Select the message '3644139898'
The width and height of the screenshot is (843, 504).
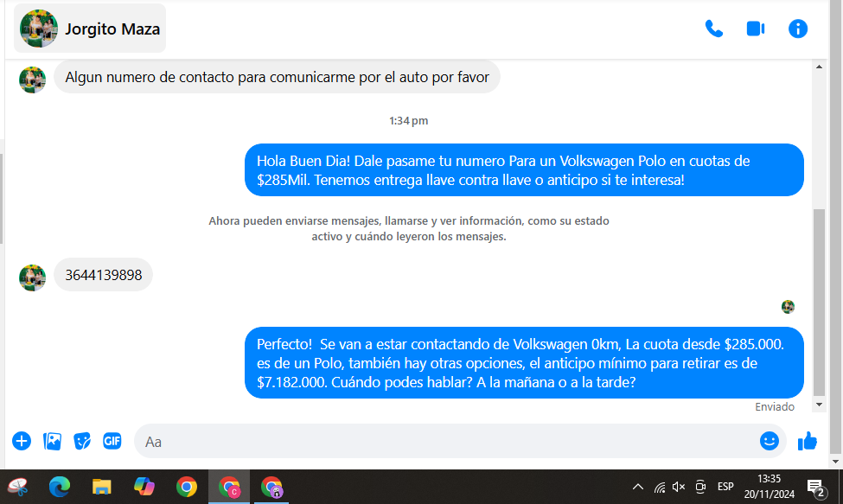[103, 275]
